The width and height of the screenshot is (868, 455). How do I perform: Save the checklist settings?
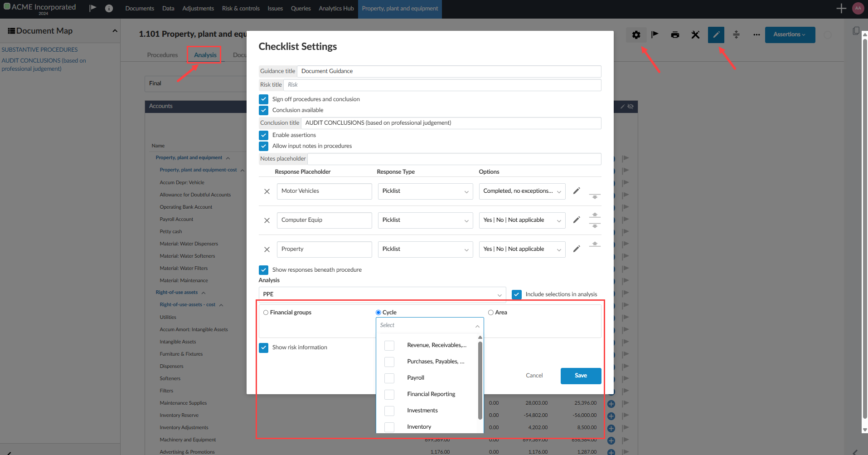point(581,375)
